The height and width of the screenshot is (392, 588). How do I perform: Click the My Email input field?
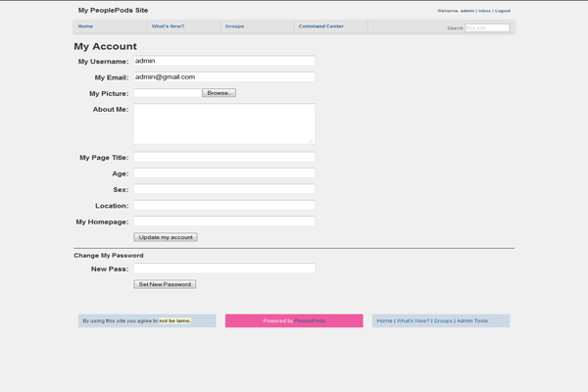pos(223,76)
